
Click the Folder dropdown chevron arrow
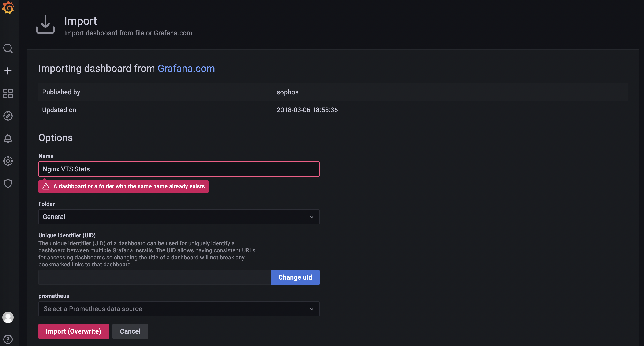tap(311, 217)
